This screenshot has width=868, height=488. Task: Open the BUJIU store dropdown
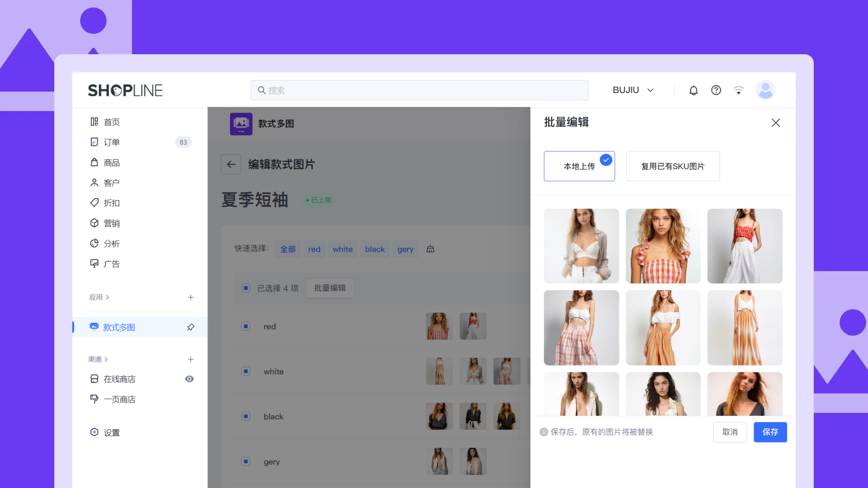point(633,90)
